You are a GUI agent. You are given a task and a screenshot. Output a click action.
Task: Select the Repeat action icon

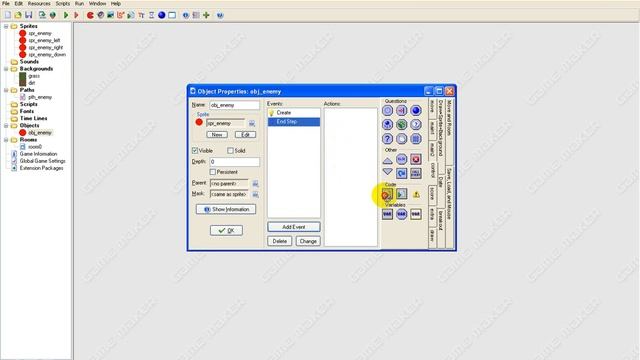point(402,173)
